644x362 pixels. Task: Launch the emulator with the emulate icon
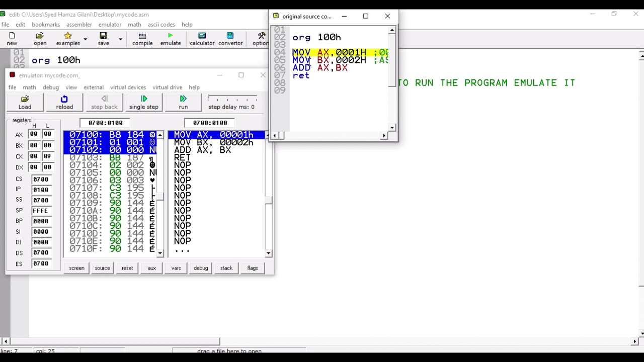[171, 39]
